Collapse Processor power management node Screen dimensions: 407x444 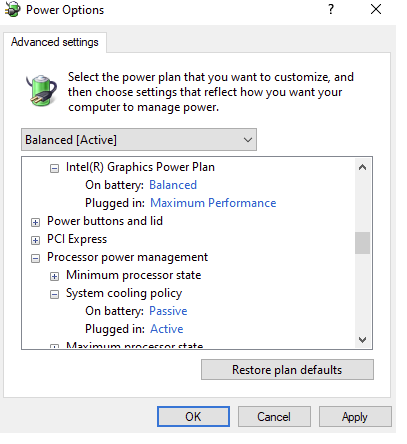click(35, 258)
